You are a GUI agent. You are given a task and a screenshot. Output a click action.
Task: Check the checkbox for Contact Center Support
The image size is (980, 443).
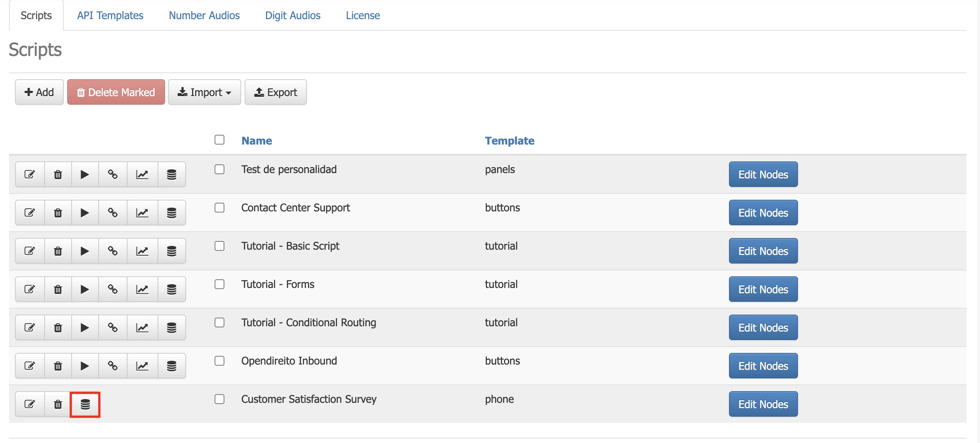[219, 208]
